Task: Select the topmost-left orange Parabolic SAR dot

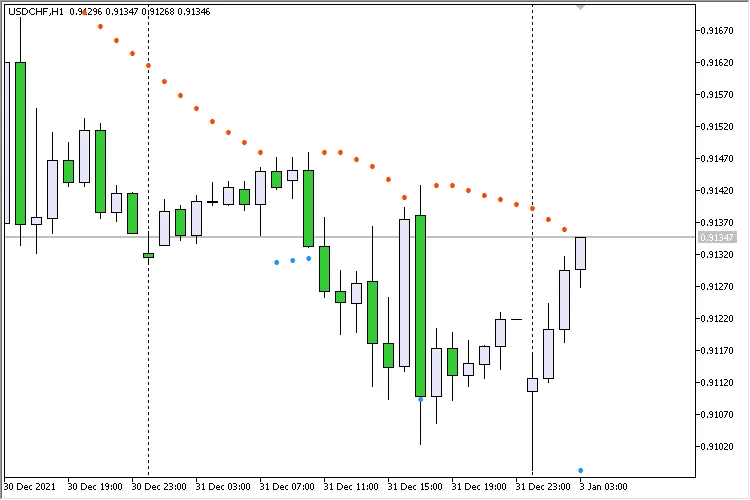Action: tap(100, 26)
